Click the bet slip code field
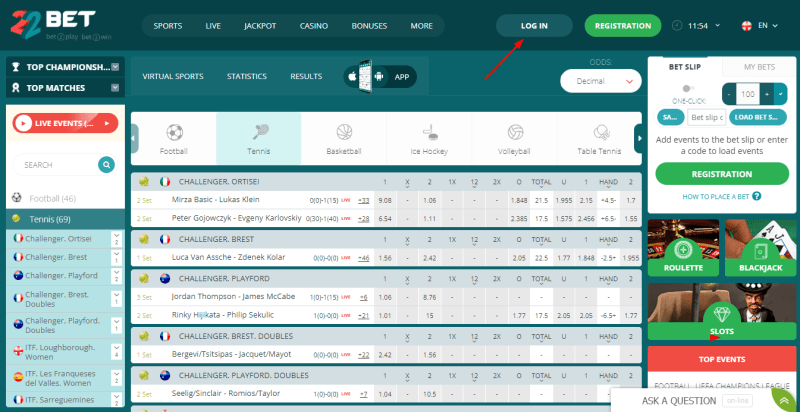Screen dimensions: 800x412 [x=706, y=117]
